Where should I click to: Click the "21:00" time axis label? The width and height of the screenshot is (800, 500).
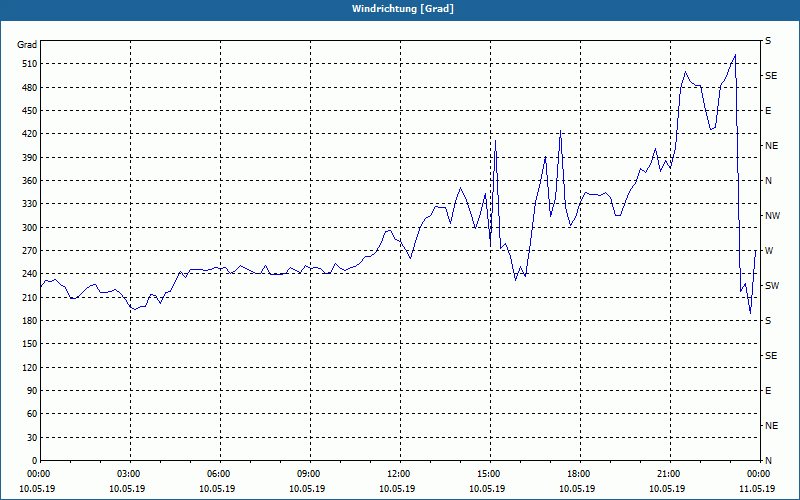click(x=670, y=474)
